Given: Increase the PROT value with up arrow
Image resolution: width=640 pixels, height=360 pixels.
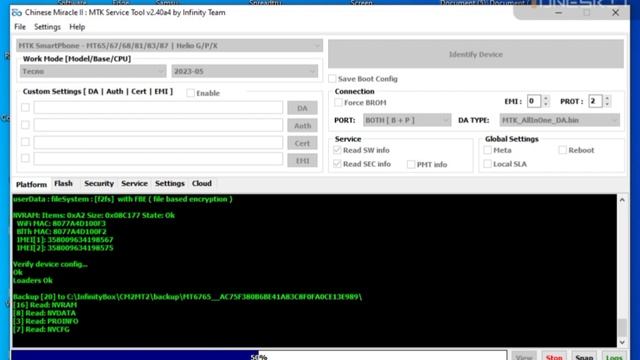Looking at the screenshot, I should tap(607, 98).
